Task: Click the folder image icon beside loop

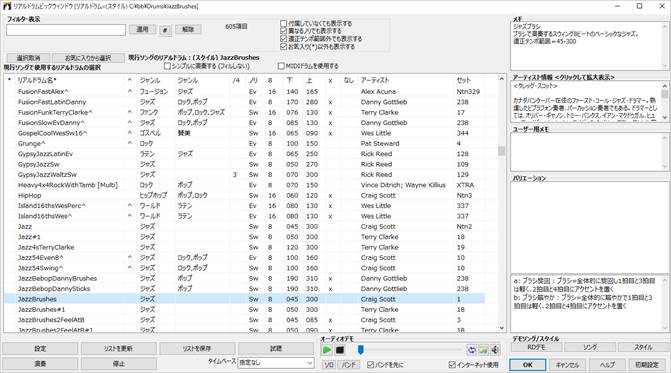Action: click(x=483, y=350)
